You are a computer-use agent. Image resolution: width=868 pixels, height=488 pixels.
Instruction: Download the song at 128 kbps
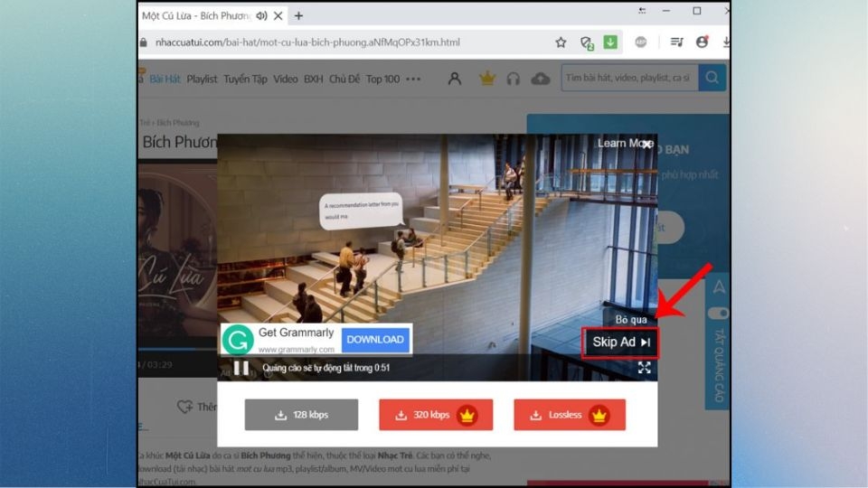pos(301,415)
